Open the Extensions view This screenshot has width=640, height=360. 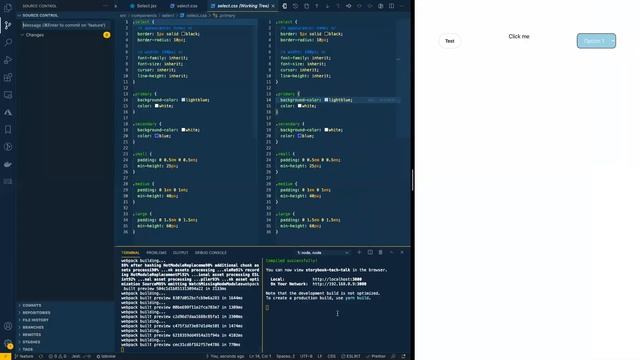(x=8, y=77)
